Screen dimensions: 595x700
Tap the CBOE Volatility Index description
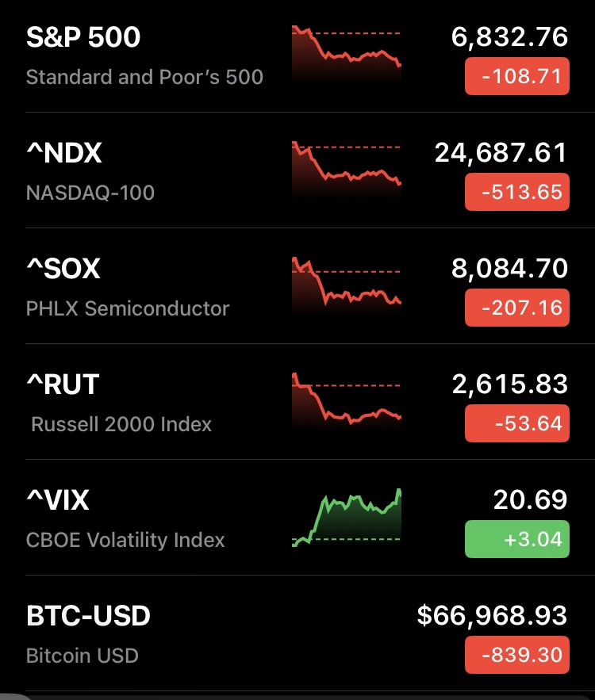click(x=125, y=541)
